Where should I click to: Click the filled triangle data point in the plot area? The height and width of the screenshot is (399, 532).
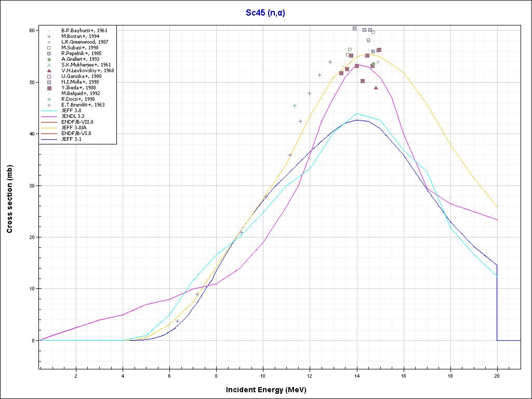tap(376, 88)
